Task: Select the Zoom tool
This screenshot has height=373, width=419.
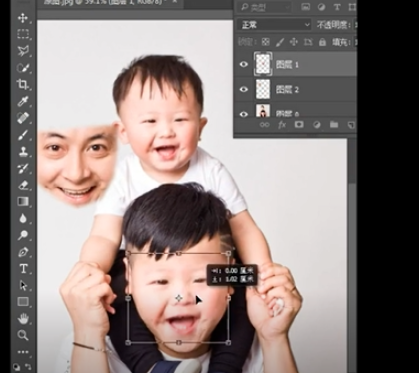Action: tap(23, 335)
